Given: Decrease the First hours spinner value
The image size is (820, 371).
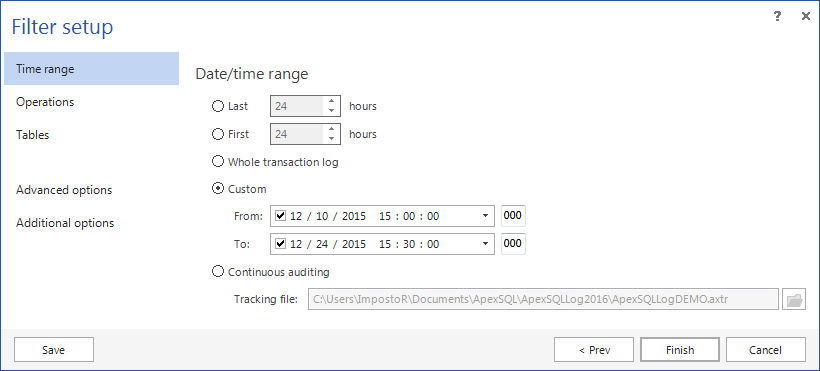Looking at the screenshot, I should pyautogui.click(x=331, y=139).
